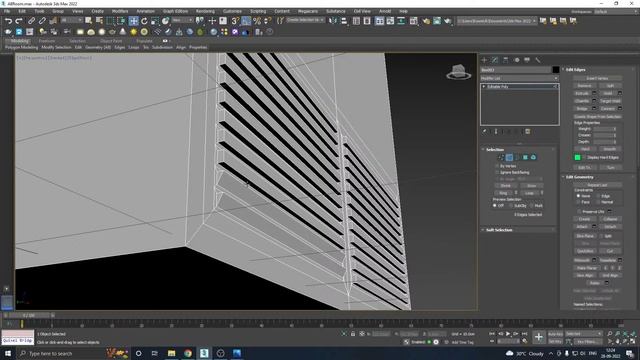Enable the Preserve UVs checkbox
The width and height of the screenshot is (640, 360).
[579, 211]
